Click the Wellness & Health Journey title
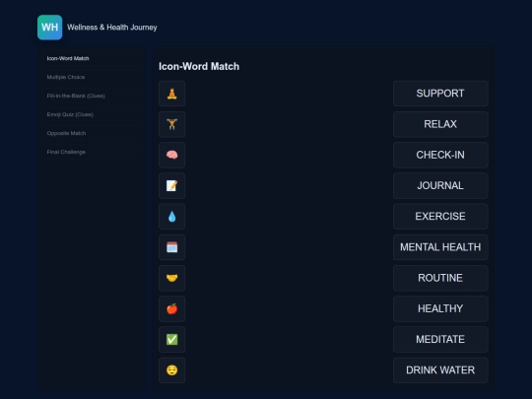The image size is (532, 399). [112, 28]
